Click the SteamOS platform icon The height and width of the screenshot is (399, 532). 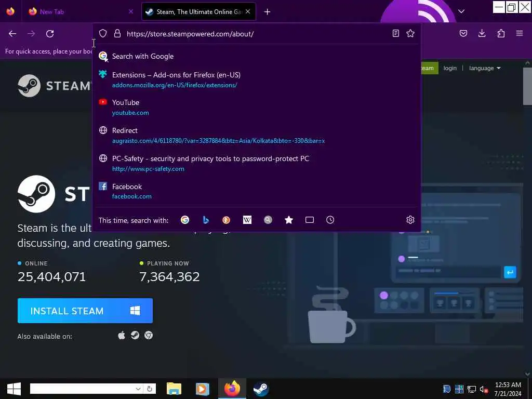[135, 336]
